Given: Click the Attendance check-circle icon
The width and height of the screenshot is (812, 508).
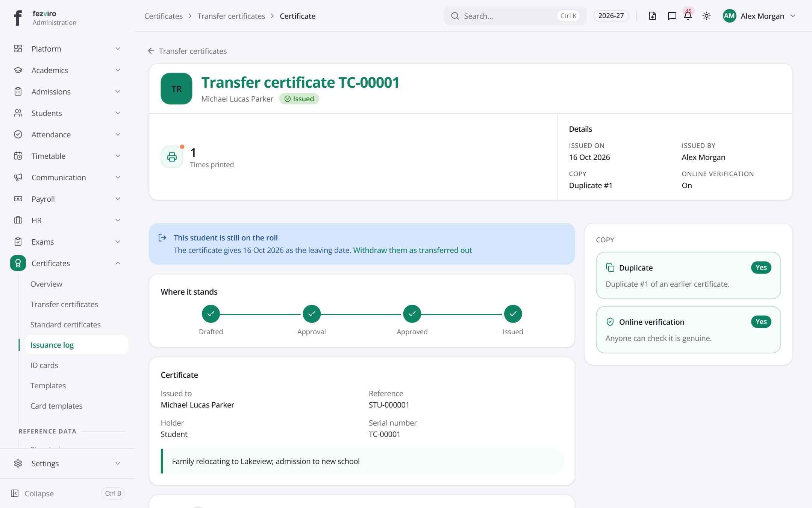Looking at the screenshot, I should [x=18, y=134].
